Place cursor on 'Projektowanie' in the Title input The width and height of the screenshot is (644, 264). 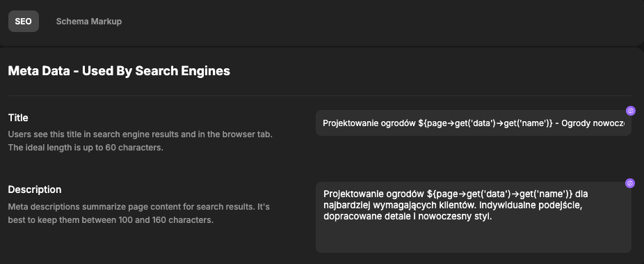(346, 123)
